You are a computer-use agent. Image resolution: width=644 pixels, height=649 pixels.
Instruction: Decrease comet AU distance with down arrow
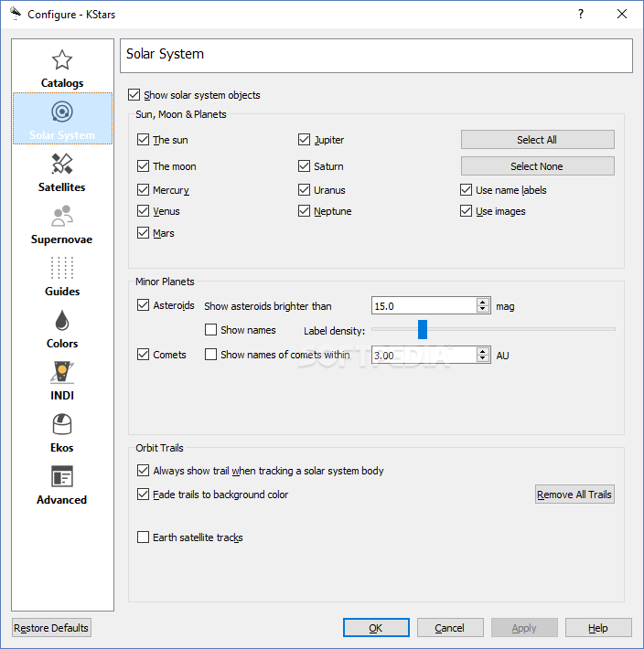point(482,358)
